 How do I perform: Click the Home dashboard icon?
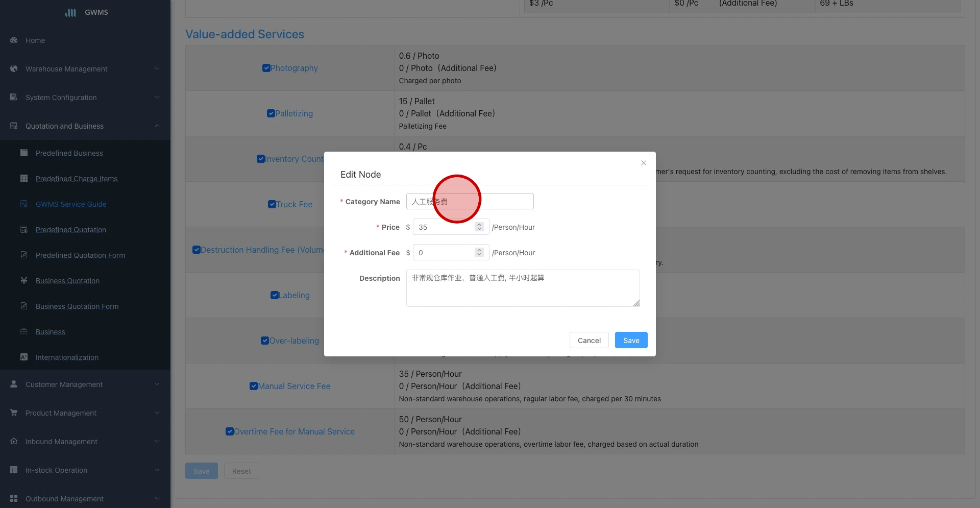click(x=14, y=40)
